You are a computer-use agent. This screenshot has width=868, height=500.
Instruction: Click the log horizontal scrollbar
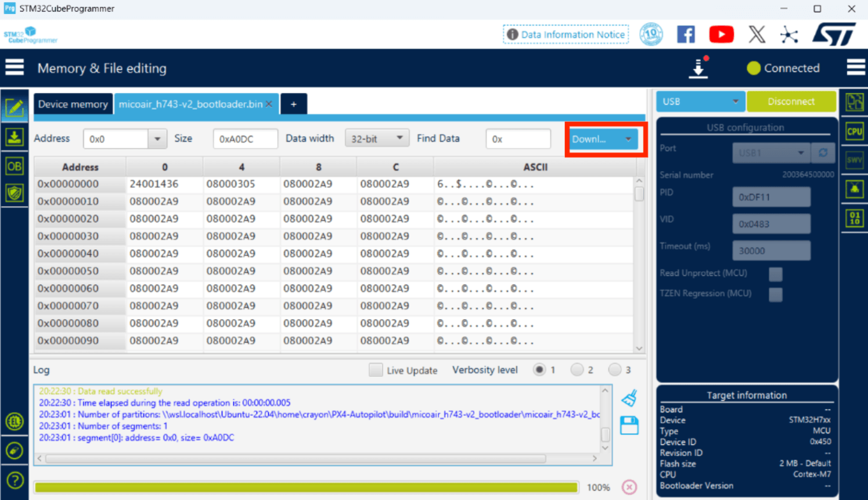coord(317,458)
